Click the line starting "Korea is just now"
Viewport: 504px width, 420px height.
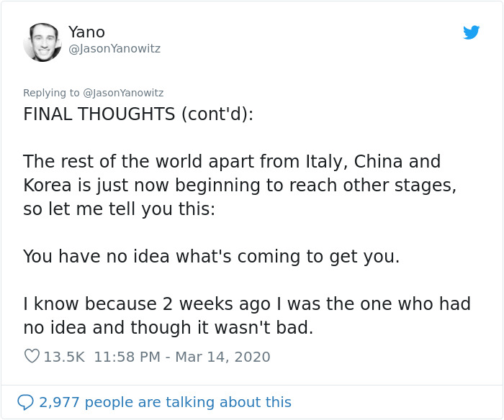click(x=240, y=185)
